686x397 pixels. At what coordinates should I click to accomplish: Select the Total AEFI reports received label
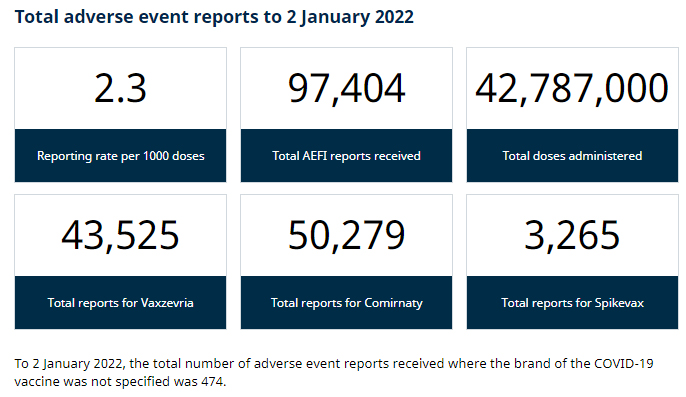click(346, 156)
